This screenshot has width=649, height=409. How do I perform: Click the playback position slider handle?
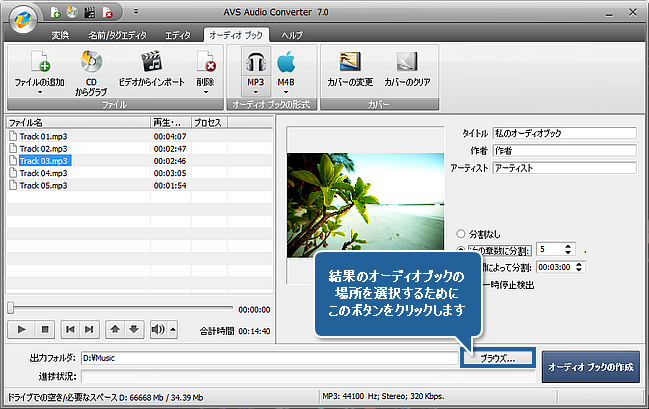pos(10,309)
